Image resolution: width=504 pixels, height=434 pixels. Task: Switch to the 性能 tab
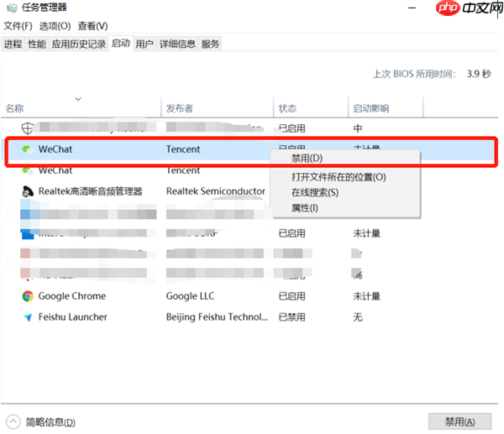coord(37,44)
